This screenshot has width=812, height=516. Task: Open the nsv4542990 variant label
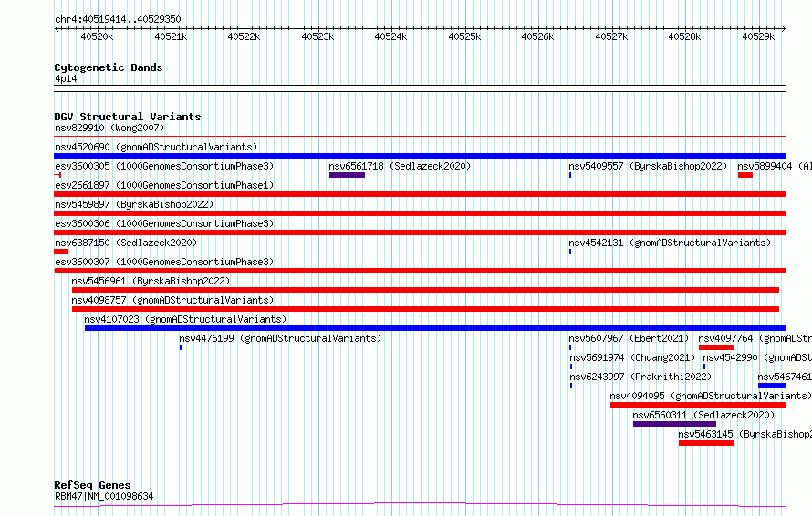(756, 357)
